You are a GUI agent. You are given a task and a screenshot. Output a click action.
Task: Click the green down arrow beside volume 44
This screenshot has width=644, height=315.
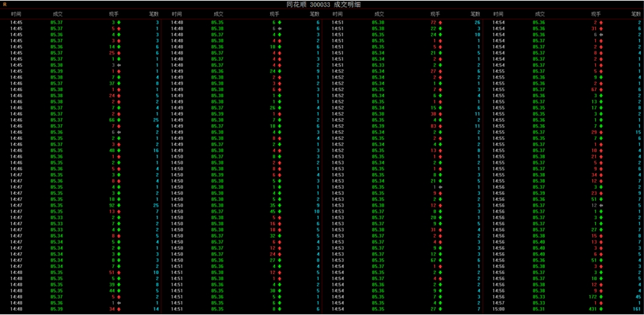[119, 291]
